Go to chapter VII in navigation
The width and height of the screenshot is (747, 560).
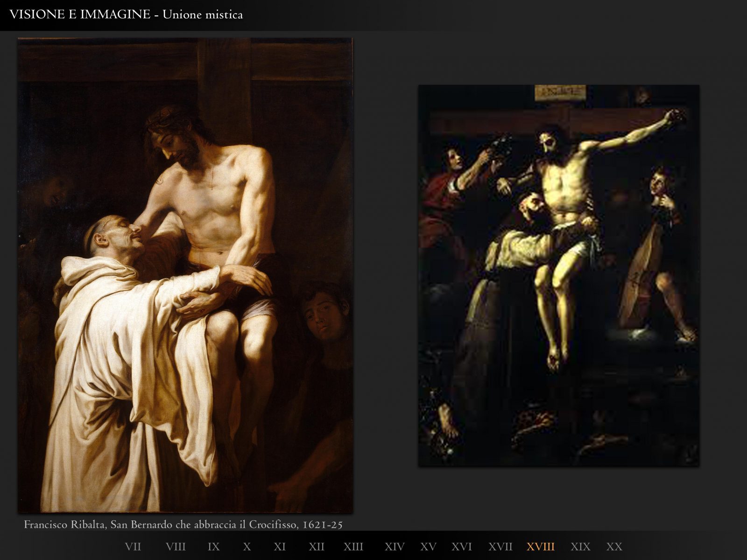pos(133,546)
